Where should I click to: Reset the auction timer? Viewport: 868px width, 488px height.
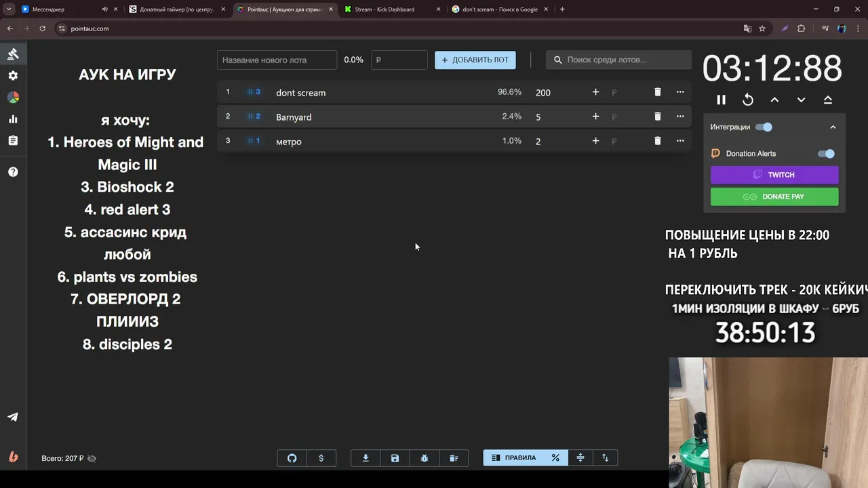click(748, 100)
